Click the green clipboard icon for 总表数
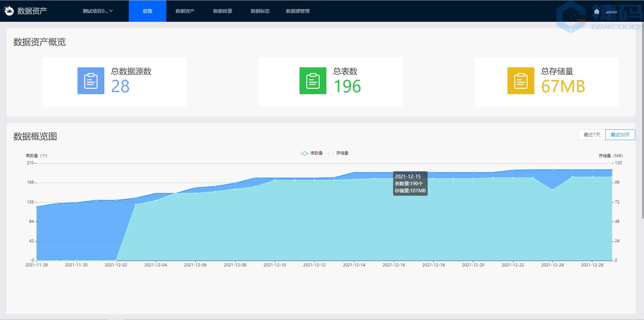 click(x=313, y=81)
